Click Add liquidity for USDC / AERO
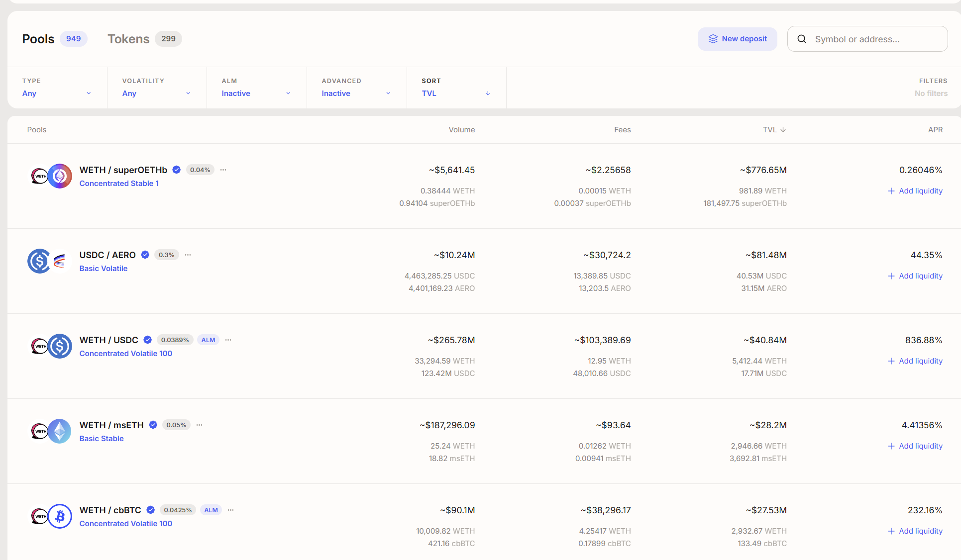The image size is (961, 560). (x=915, y=276)
